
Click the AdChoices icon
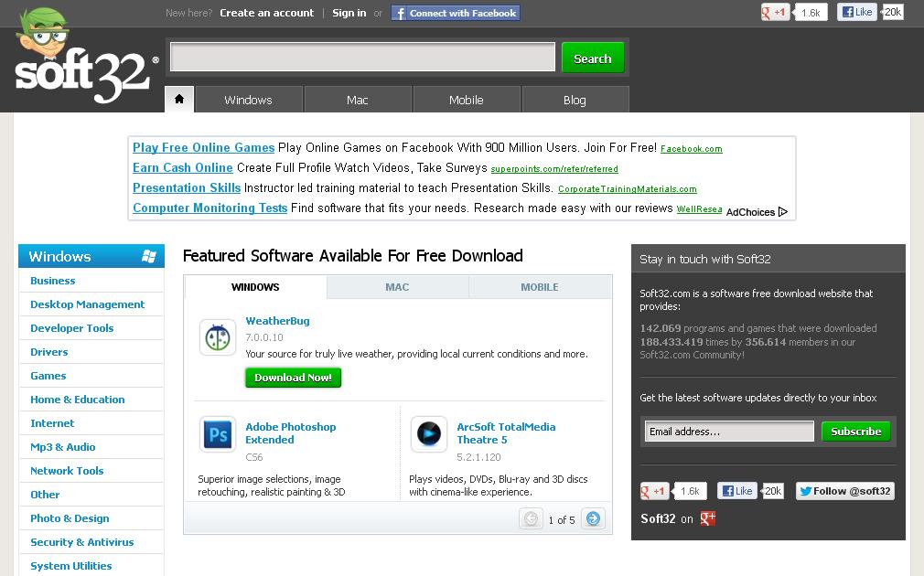pyautogui.click(x=782, y=211)
